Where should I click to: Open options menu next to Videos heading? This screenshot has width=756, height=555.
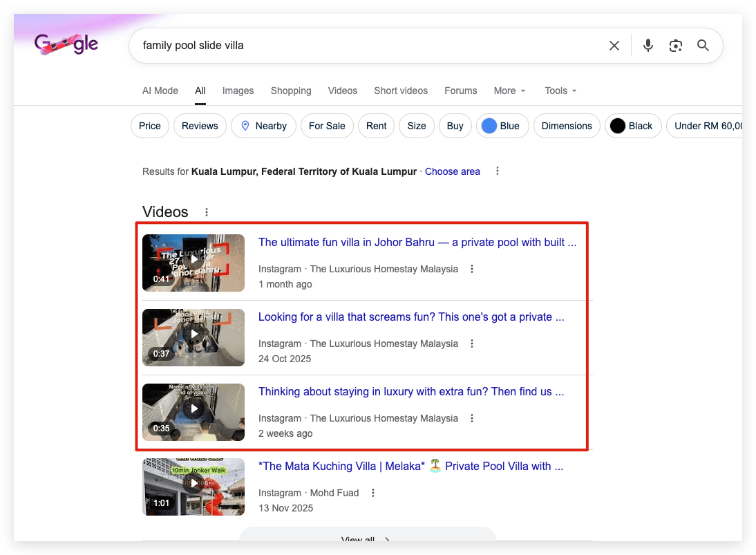click(207, 212)
